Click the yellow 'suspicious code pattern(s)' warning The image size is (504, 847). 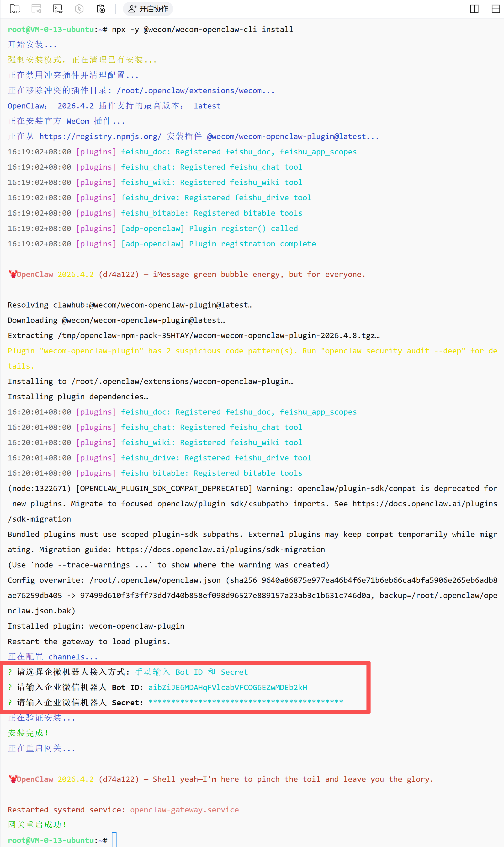coord(252,358)
